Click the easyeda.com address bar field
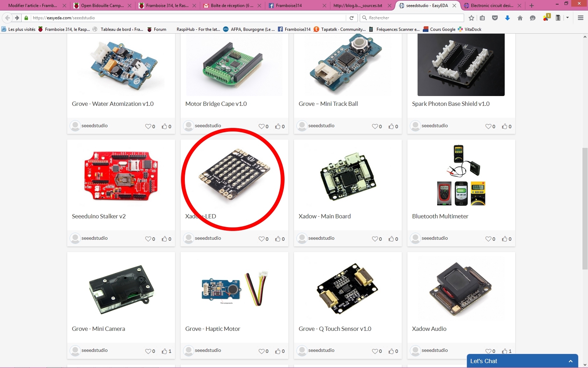Viewport: 588px width, 368px height. point(189,18)
